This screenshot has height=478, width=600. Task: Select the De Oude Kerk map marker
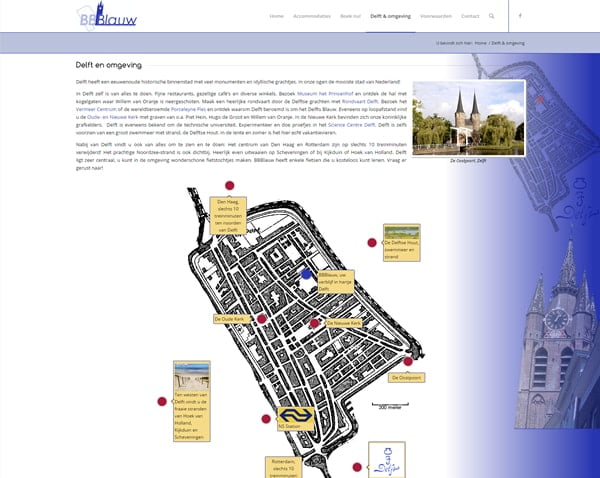262,319
